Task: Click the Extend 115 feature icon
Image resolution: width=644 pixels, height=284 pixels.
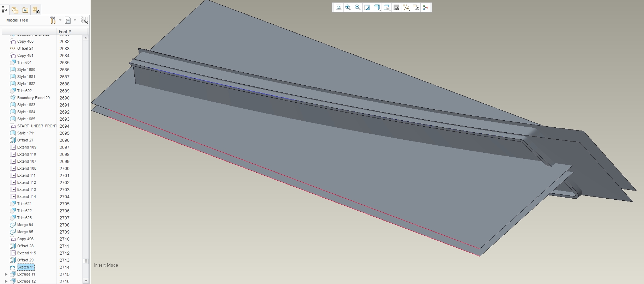Action: click(13, 253)
